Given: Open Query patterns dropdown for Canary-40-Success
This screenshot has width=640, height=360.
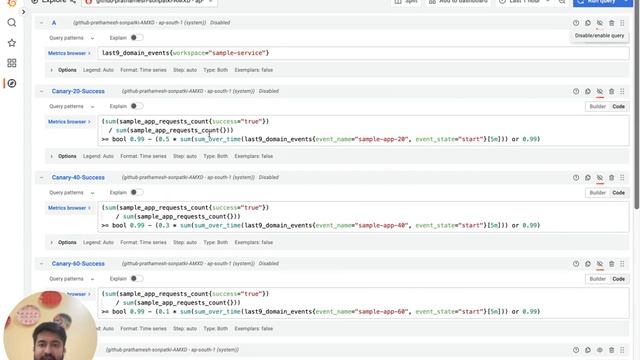Looking at the screenshot, I should point(71,193).
